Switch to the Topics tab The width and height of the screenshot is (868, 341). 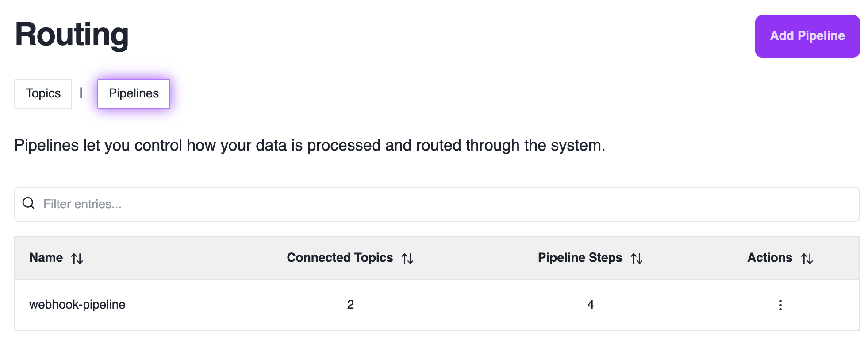pos(43,93)
